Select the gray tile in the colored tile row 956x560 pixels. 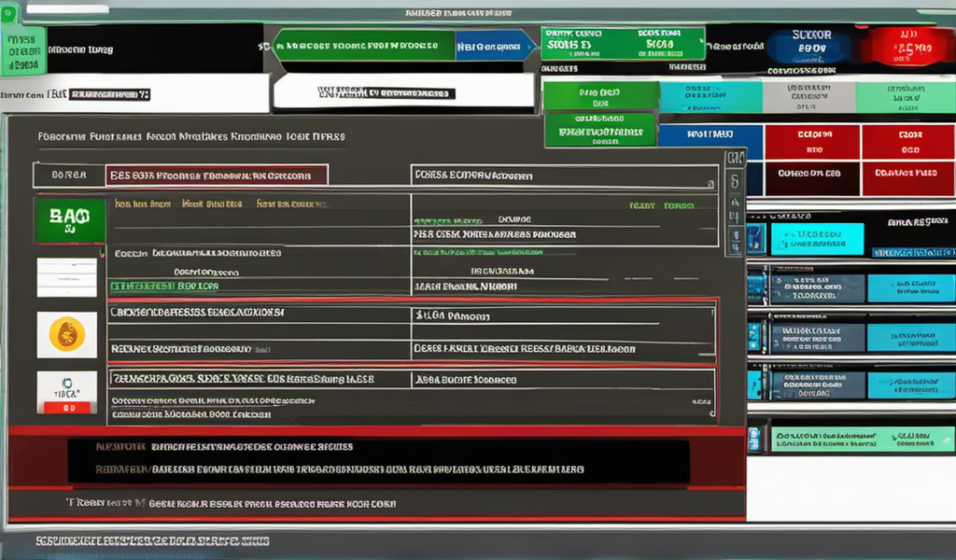pos(808,96)
